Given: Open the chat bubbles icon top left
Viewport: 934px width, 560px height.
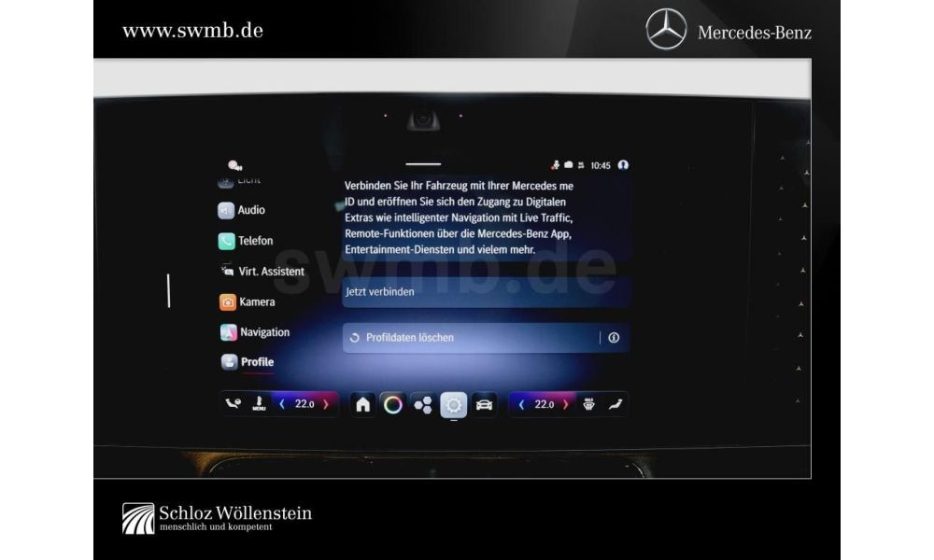Looking at the screenshot, I should [234, 165].
